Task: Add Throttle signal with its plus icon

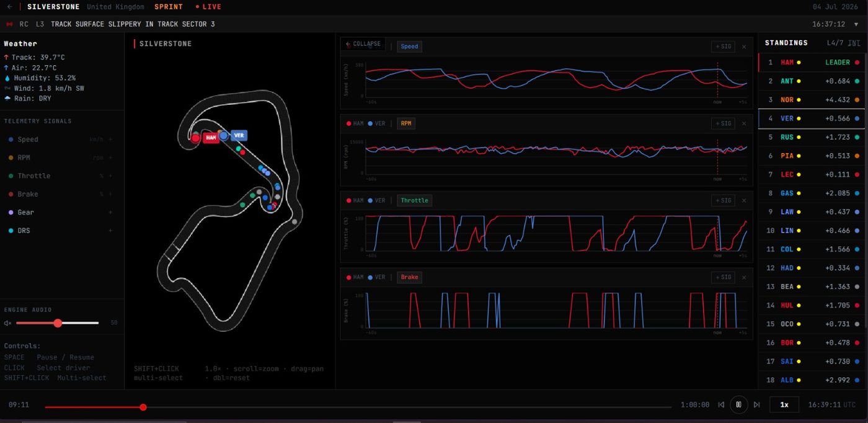Action: 110,176
